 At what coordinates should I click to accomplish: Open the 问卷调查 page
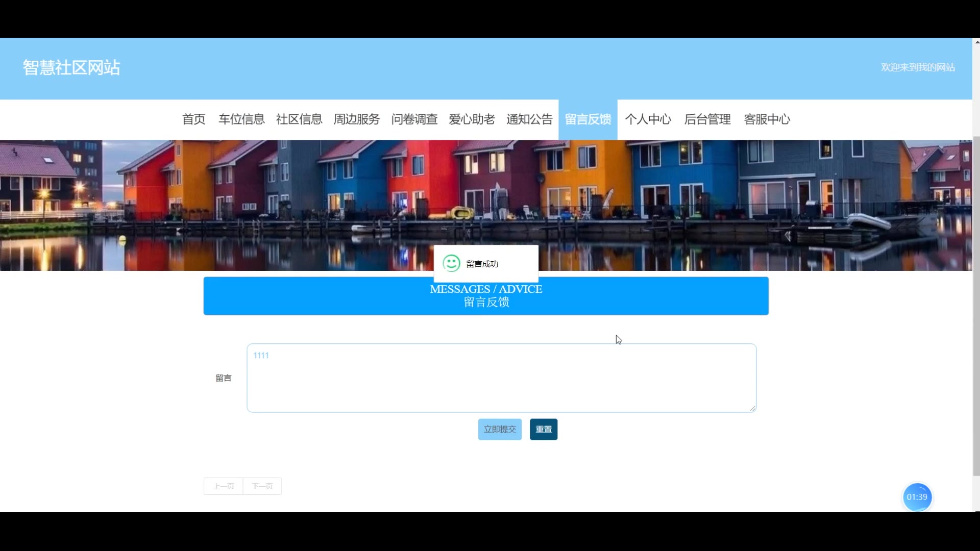click(x=414, y=119)
